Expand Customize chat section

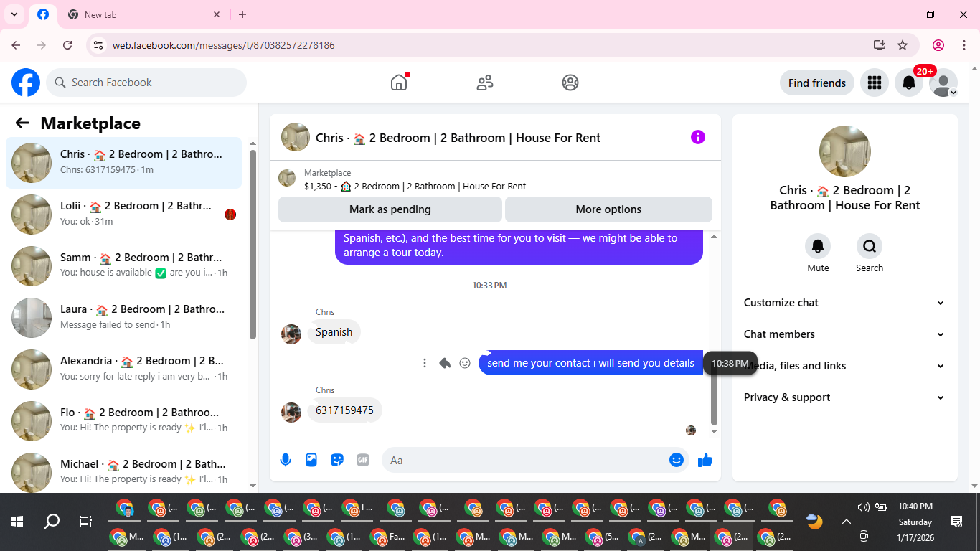click(844, 303)
